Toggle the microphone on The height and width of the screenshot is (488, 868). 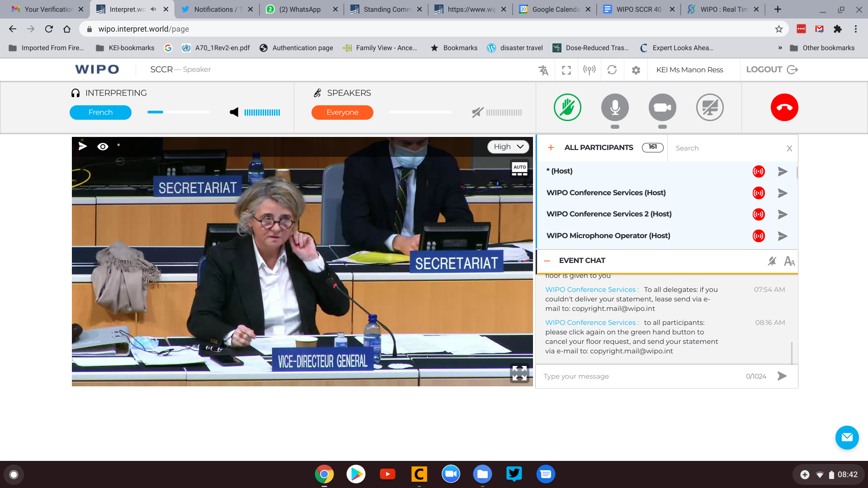(615, 108)
